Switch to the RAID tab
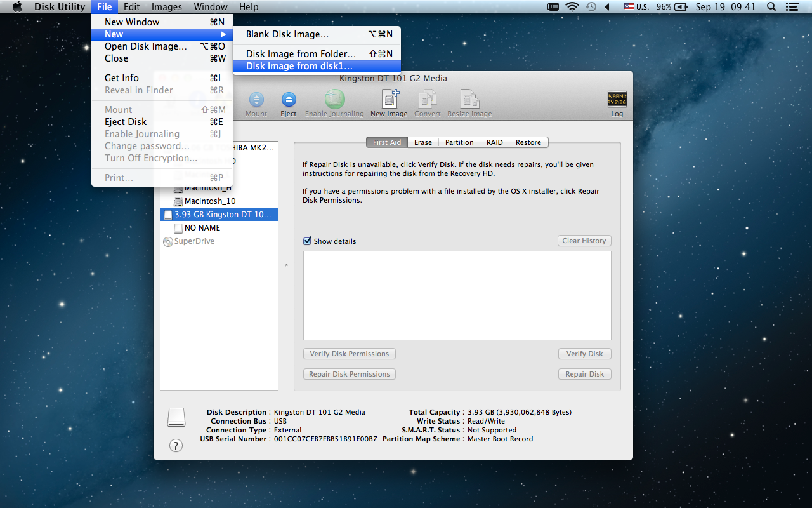The image size is (812, 508). 495,142
